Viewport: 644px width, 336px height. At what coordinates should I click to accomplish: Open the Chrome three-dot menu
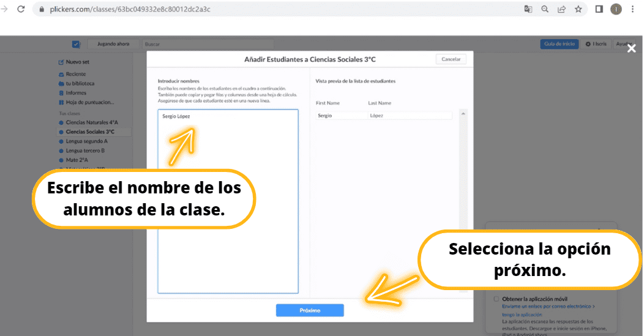coord(632,9)
